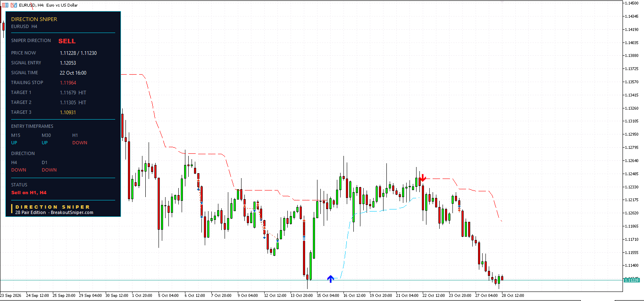Toggle the One Click Trading panel icon
The width and height of the screenshot is (644, 301).
click(14, 5)
